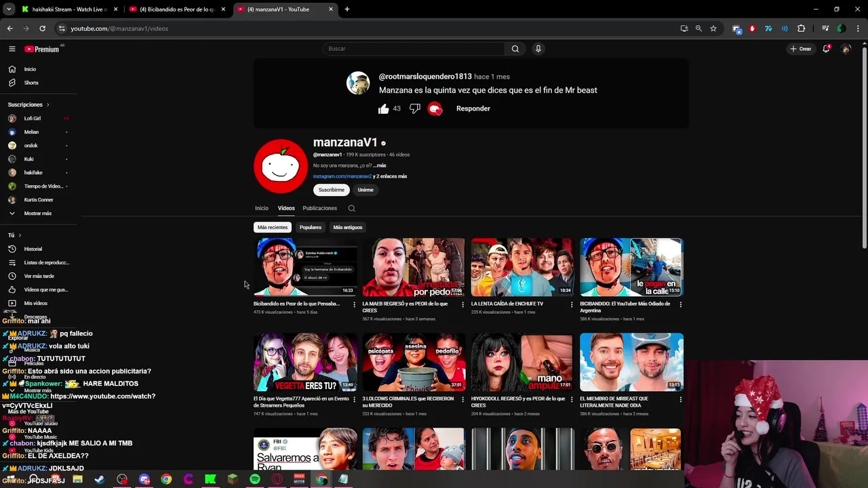Expand Mostrar más subscriptions
Image resolution: width=868 pixels, height=488 pixels.
(x=39, y=213)
